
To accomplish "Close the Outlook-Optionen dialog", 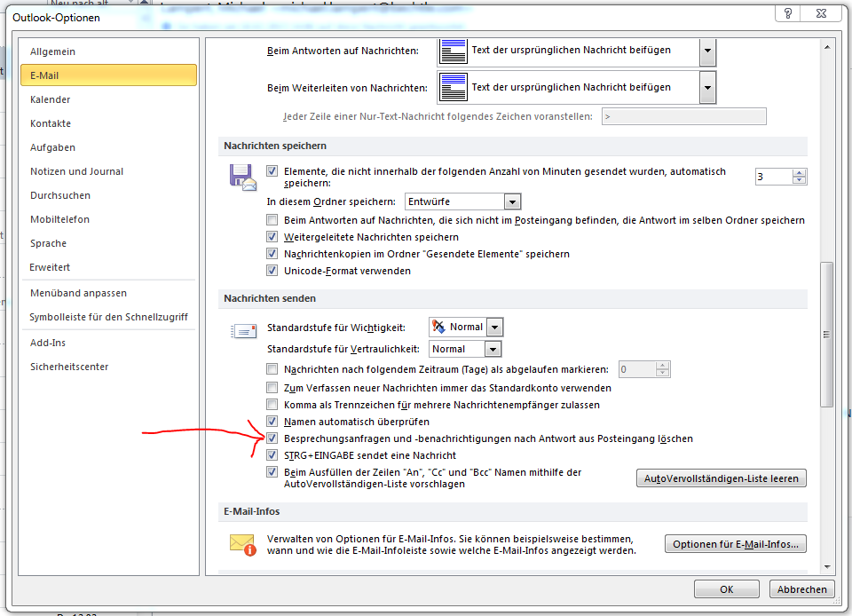I will 821,13.
